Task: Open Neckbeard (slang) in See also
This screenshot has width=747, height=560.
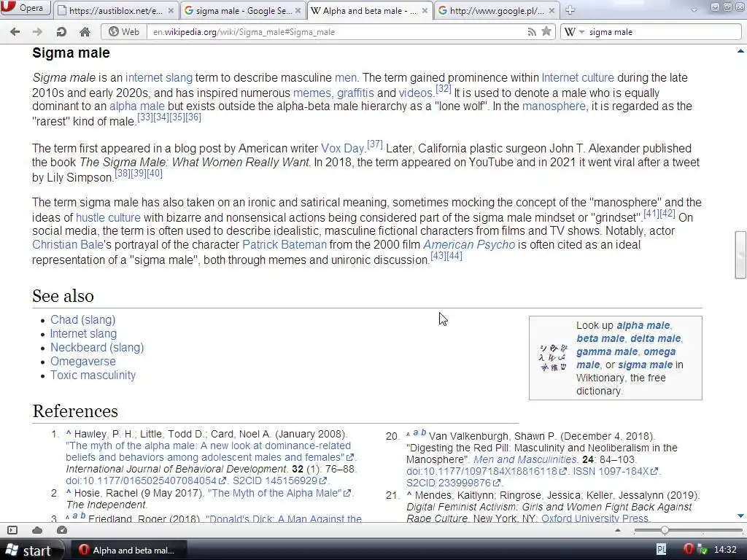Action: (97, 348)
